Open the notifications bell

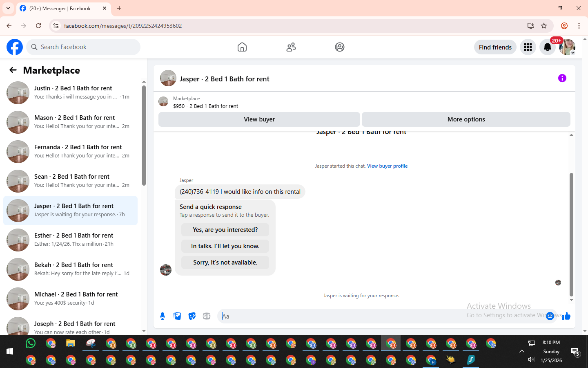pos(548,47)
